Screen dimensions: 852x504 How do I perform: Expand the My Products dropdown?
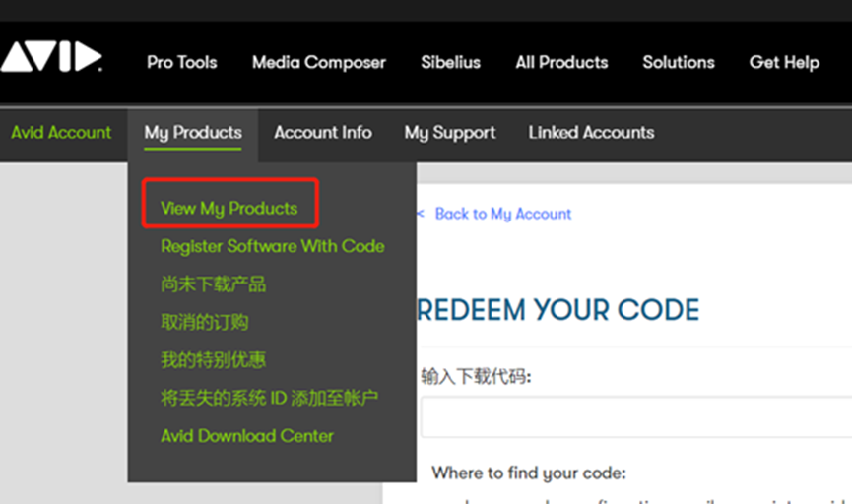tap(193, 132)
